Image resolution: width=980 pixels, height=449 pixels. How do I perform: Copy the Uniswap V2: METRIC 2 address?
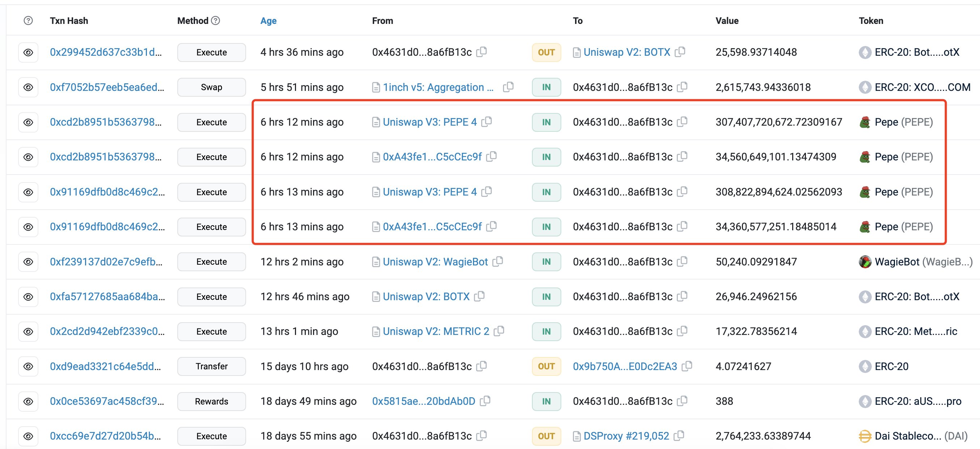(499, 331)
